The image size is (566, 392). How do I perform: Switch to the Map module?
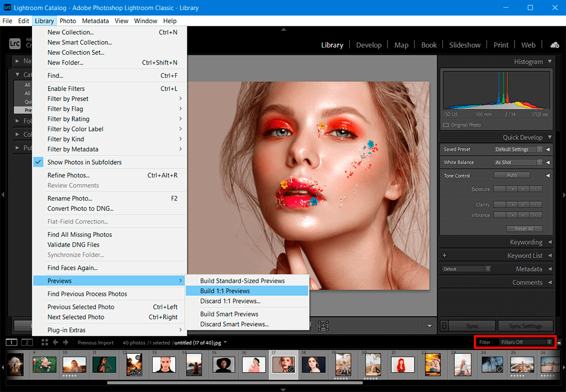coord(401,45)
